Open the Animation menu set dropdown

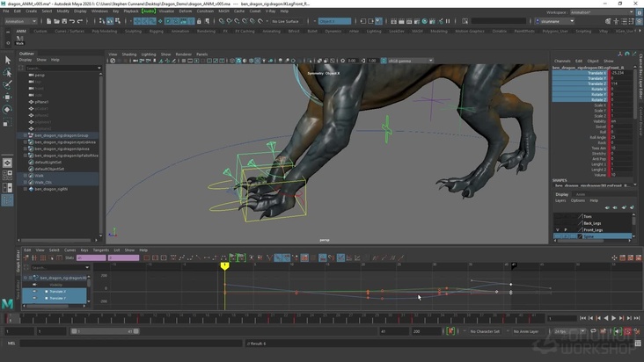pyautogui.click(x=20, y=21)
